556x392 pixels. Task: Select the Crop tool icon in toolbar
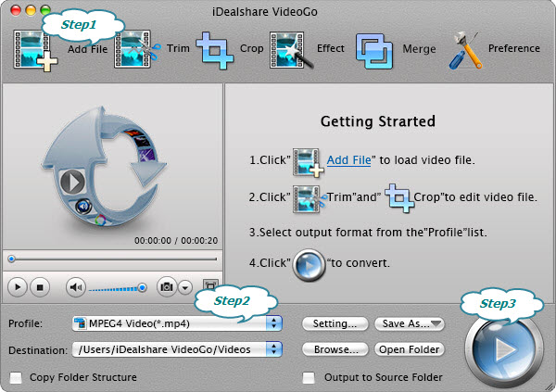[x=215, y=50]
